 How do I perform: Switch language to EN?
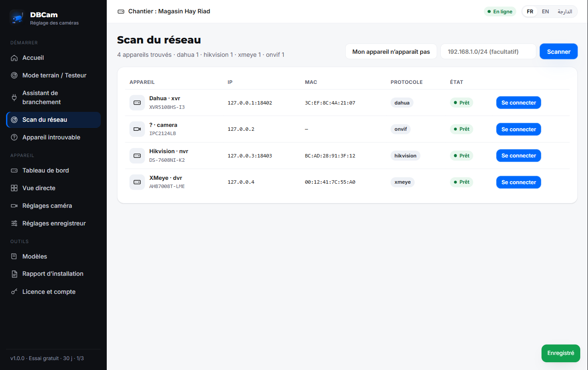tap(545, 12)
